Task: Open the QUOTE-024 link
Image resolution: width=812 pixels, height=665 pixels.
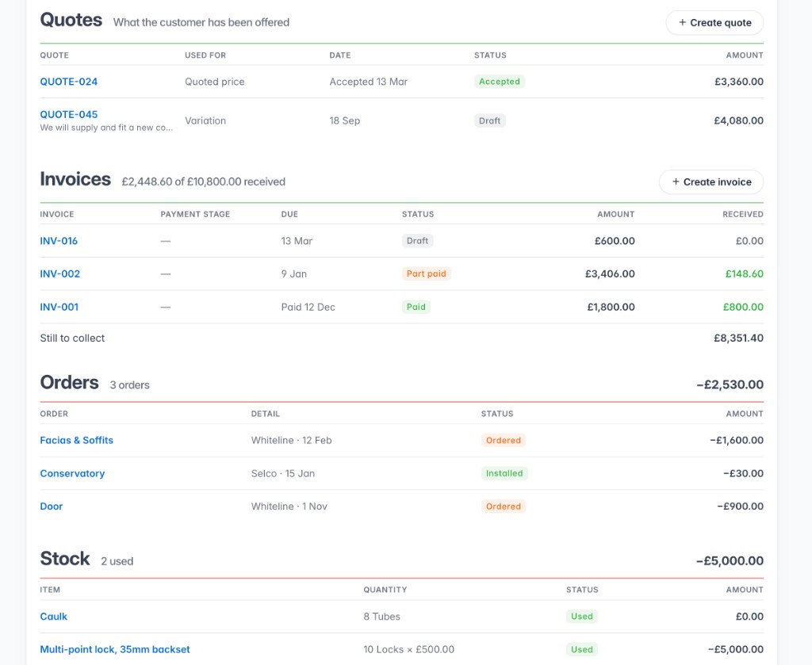Action: 69,82
